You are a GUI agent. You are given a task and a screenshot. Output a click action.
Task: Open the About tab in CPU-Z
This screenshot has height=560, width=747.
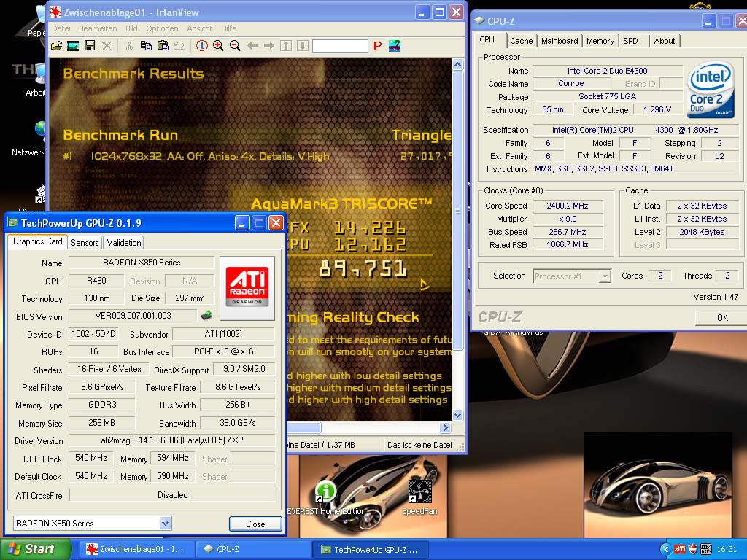(664, 41)
